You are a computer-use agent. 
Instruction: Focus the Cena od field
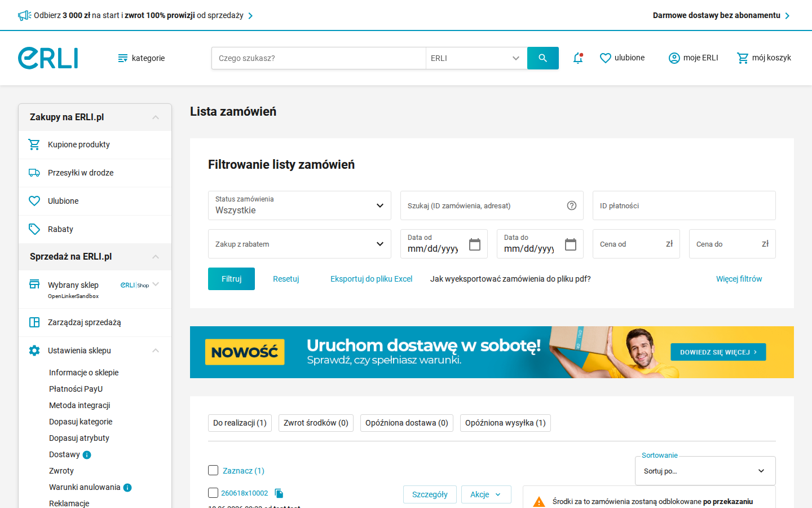pos(636,244)
